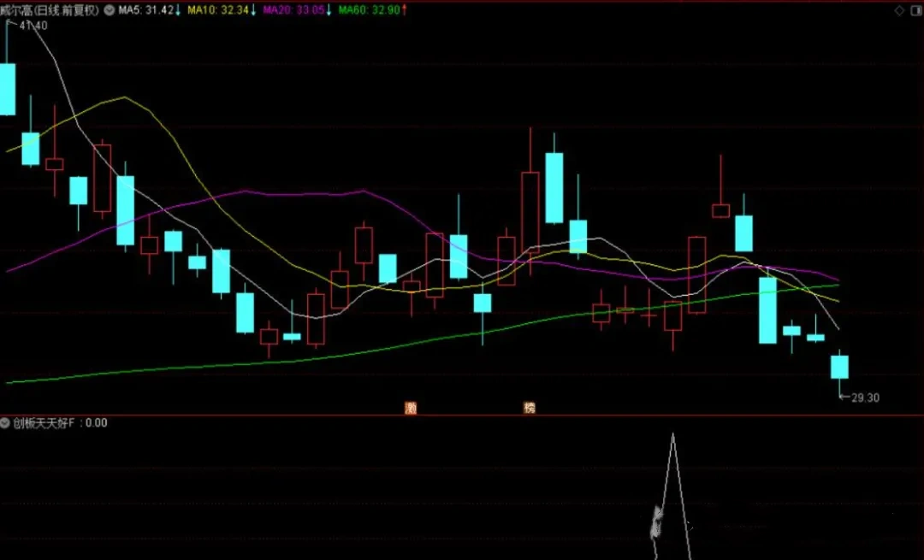Click the left orange event marker on timeline
Viewport: 924px width, 560px height.
click(411, 408)
